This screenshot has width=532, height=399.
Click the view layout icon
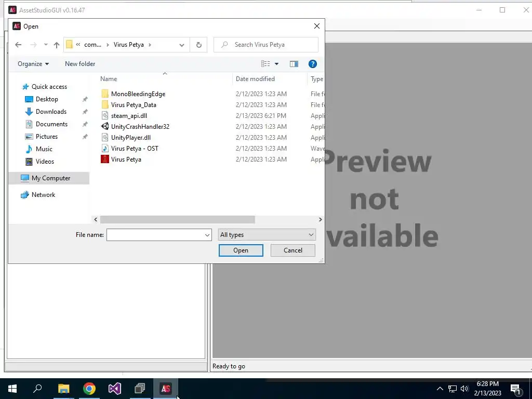coord(265,64)
